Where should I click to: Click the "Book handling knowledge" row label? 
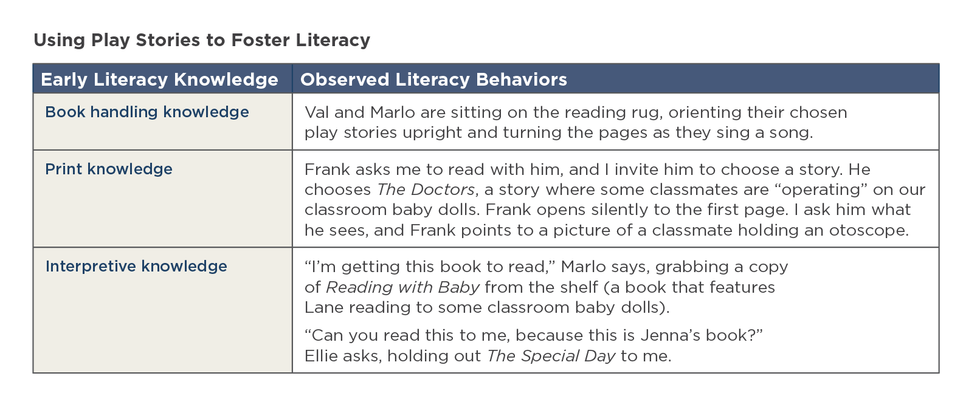coord(147,112)
